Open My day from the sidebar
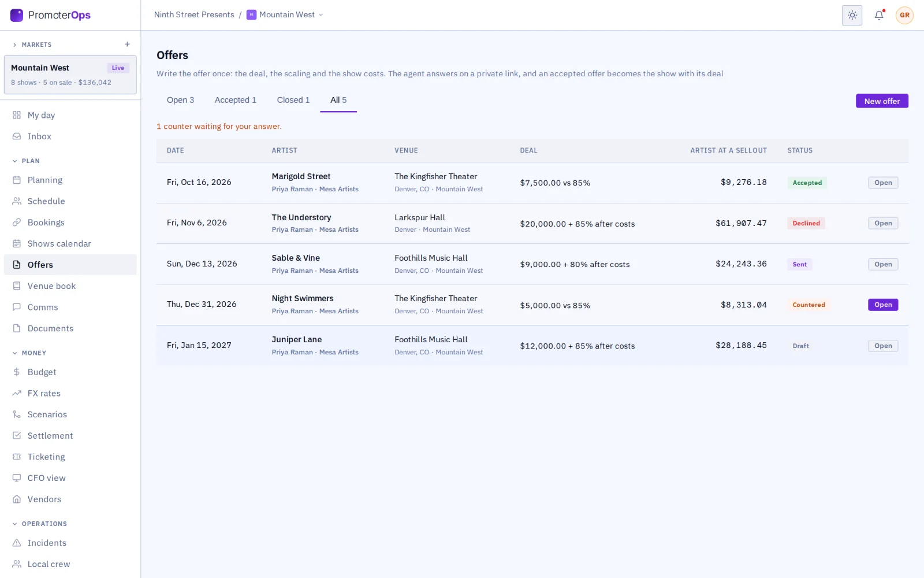 tap(70, 115)
